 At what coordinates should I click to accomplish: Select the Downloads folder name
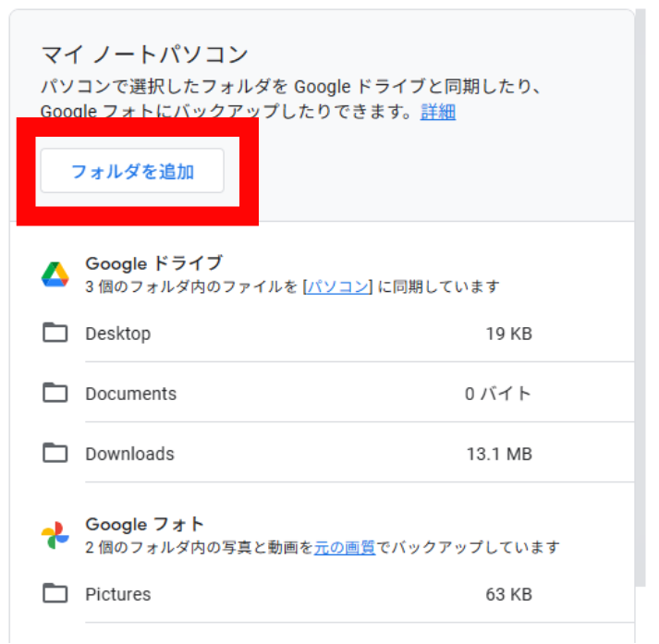point(129,454)
